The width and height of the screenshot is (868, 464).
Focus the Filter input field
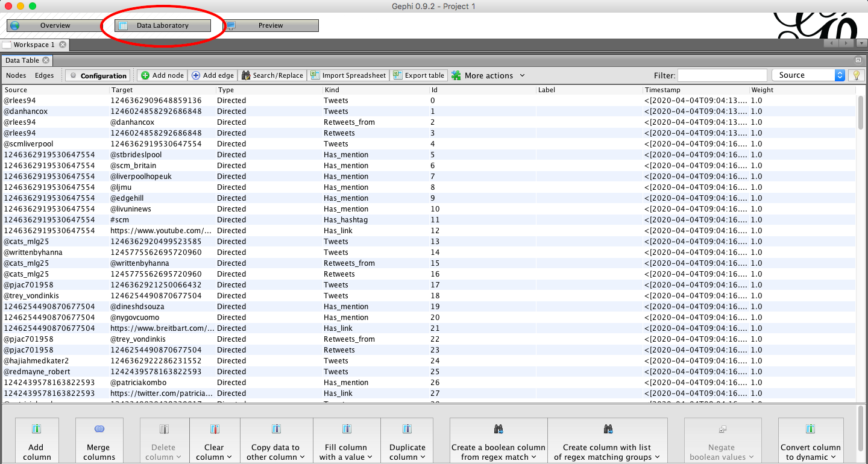[722, 75]
